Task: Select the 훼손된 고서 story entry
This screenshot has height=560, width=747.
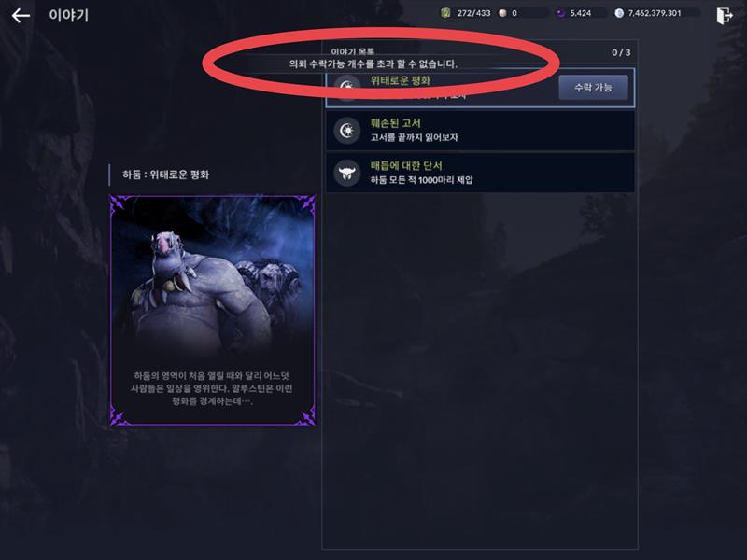Action: click(x=480, y=130)
